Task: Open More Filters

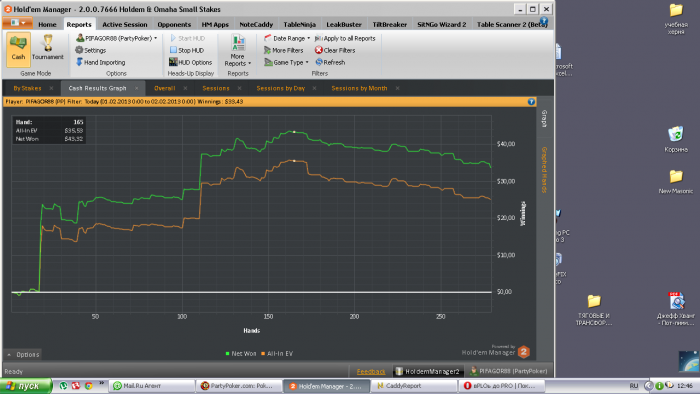Action: tap(283, 50)
